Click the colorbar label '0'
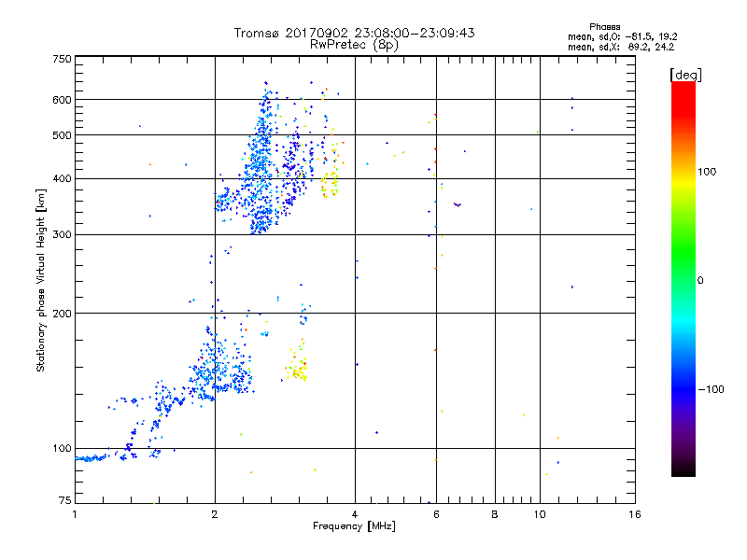Screen dimensions: 747x560 tap(700, 281)
